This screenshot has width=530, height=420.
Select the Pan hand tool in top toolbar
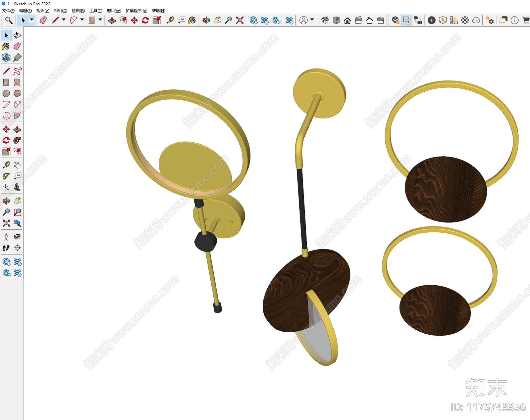pyautogui.click(x=217, y=21)
